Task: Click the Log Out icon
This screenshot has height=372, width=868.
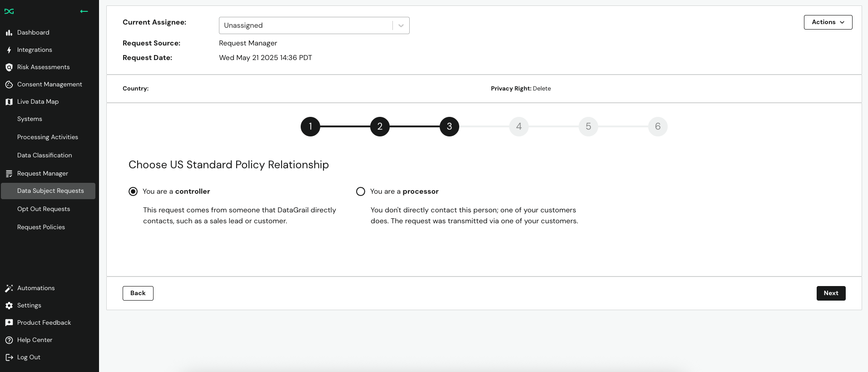Action: (9, 357)
